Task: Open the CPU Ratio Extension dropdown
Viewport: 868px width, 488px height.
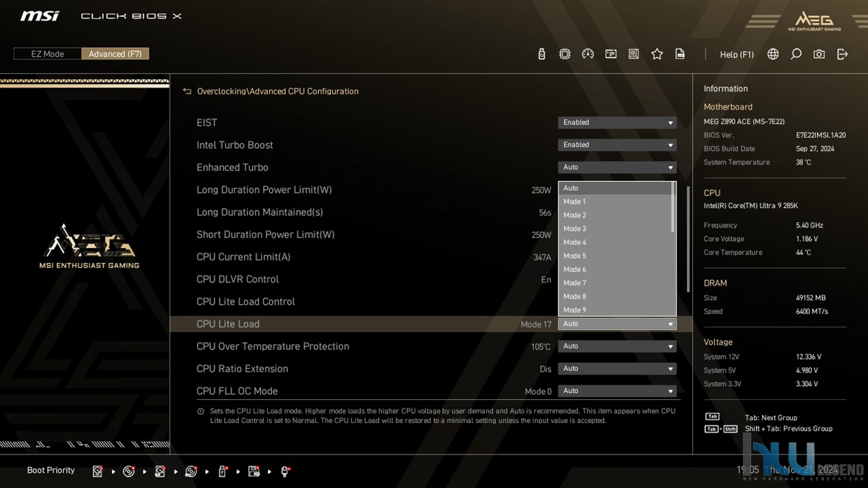Action: [x=617, y=368]
